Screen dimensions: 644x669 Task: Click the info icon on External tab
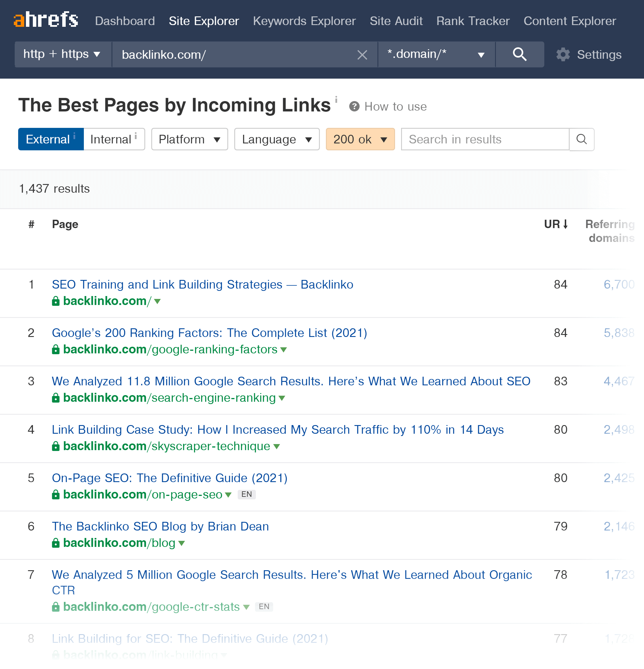74,136
